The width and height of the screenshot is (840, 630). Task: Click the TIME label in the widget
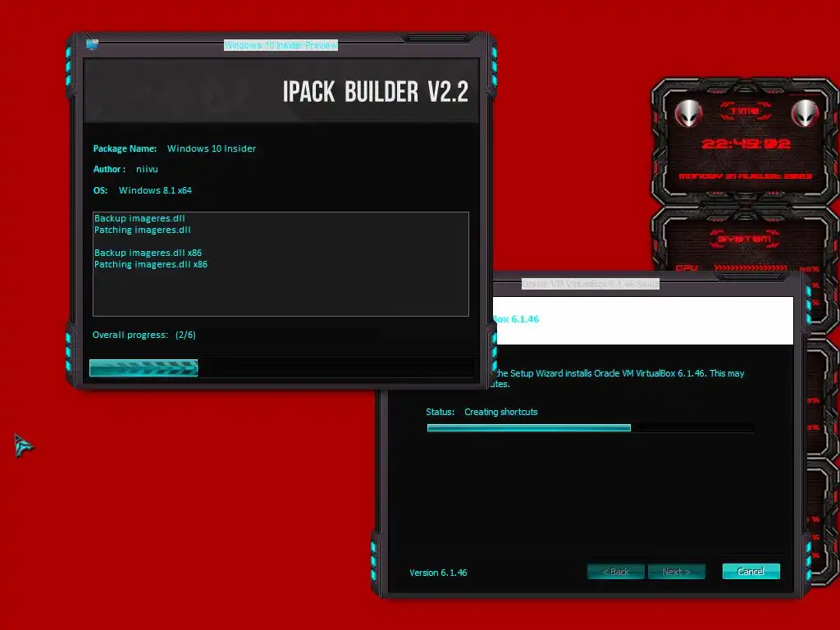745,111
